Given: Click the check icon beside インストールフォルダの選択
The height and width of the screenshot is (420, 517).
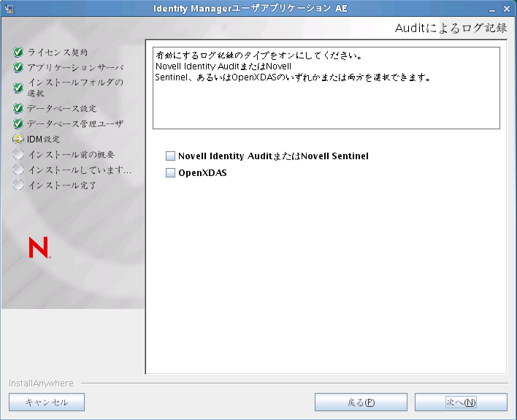Looking at the screenshot, I should click(18, 88).
